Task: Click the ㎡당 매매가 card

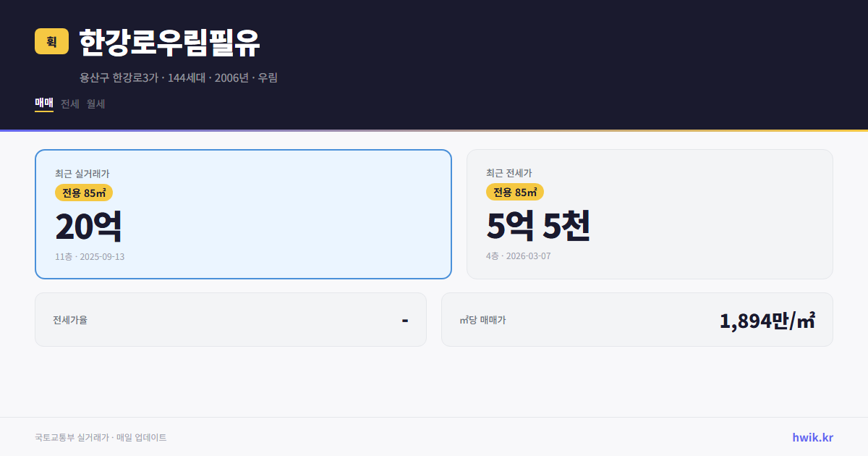Action: [x=637, y=319]
